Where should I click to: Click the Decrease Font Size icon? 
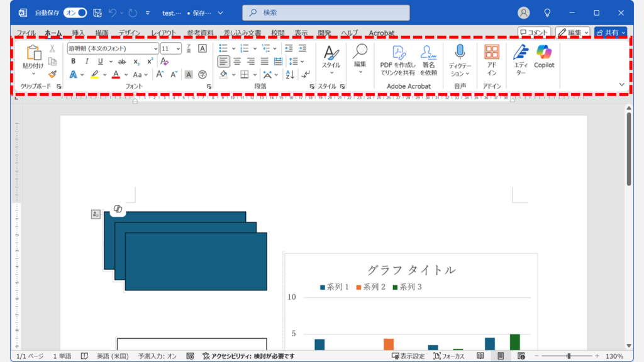pos(174,75)
